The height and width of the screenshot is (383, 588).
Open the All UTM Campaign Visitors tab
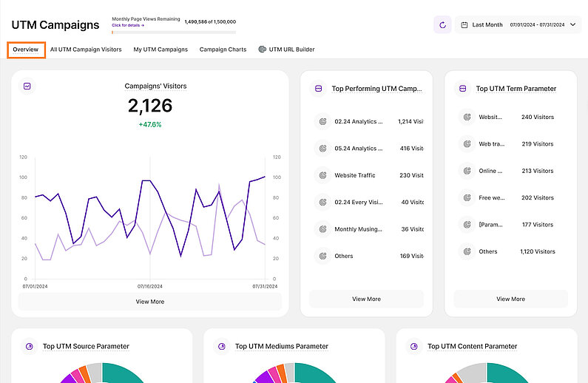pos(86,50)
